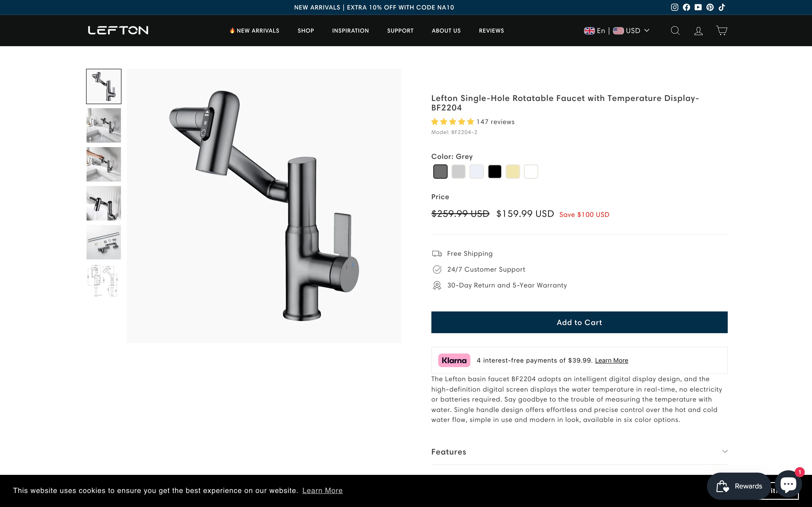This screenshot has width=812, height=507.
Task: Open Lefton's YouTube channel
Action: click(698, 7)
